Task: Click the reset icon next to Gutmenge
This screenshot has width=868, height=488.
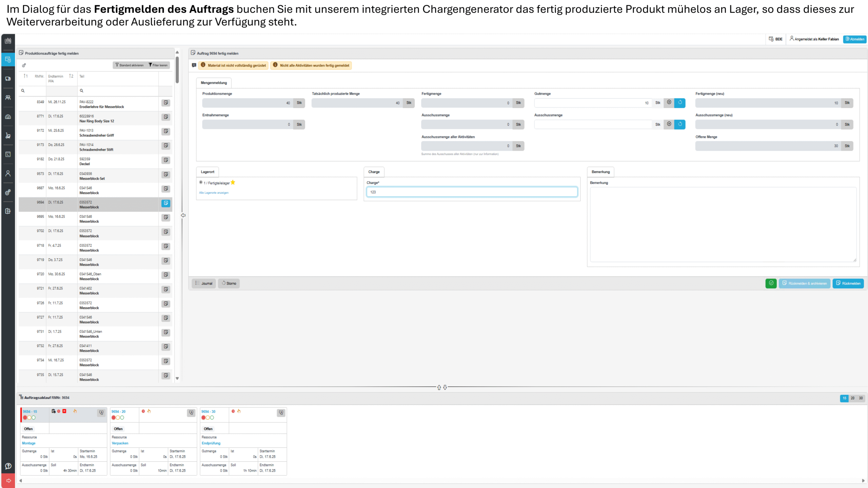Action: click(680, 103)
